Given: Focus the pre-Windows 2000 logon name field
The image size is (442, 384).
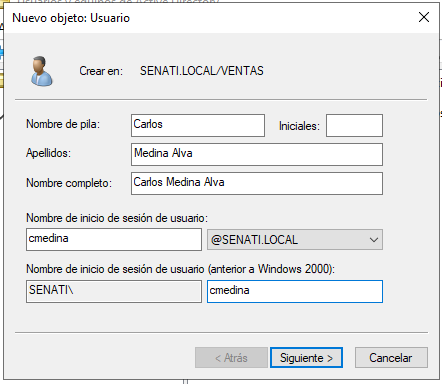Looking at the screenshot, I should pos(295,291).
